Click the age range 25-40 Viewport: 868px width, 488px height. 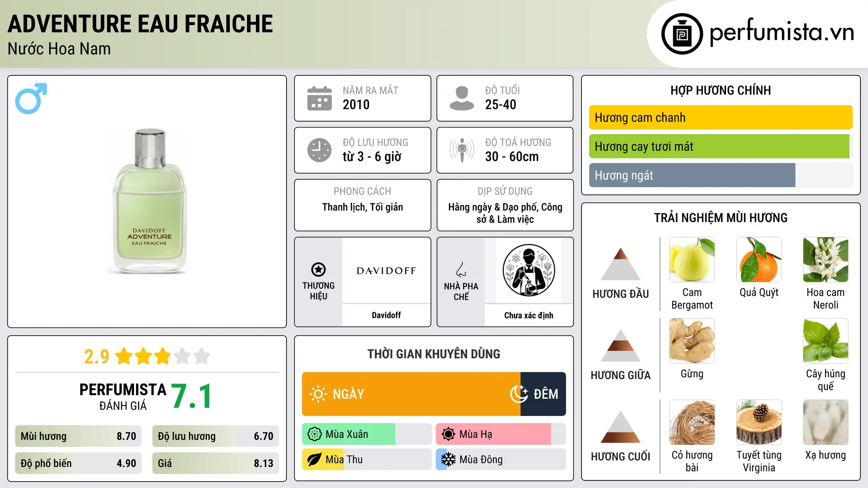point(501,105)
